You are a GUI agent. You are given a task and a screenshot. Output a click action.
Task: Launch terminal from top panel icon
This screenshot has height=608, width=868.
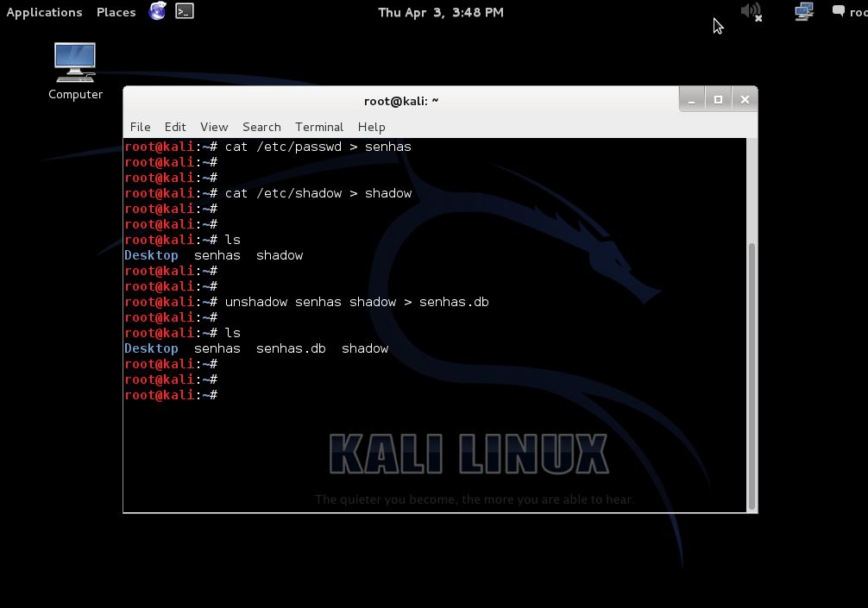coord(185,11)
